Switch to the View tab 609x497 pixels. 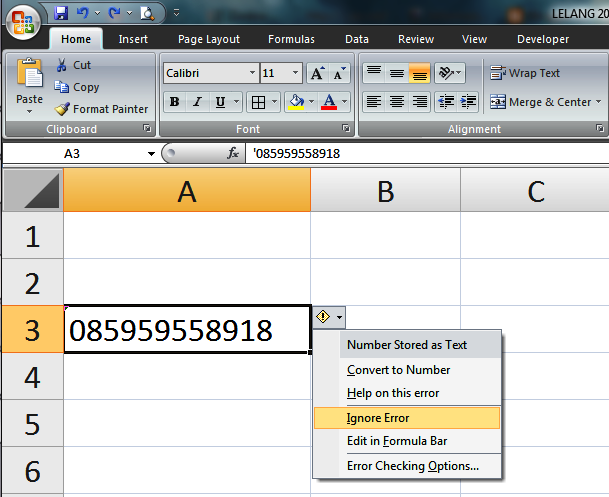click(474, 39)
